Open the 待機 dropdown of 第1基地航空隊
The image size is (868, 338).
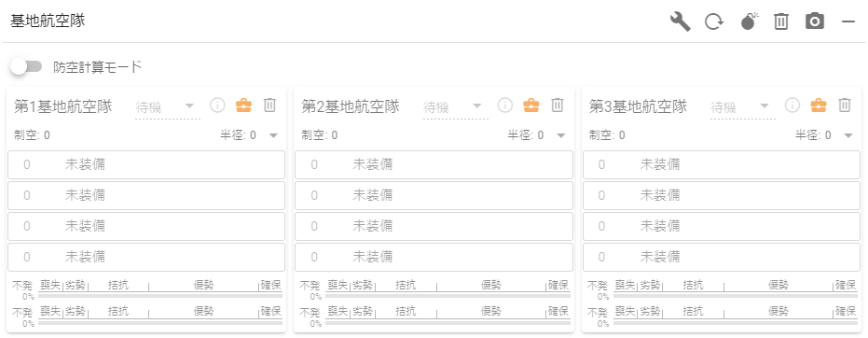coord(167,107)
